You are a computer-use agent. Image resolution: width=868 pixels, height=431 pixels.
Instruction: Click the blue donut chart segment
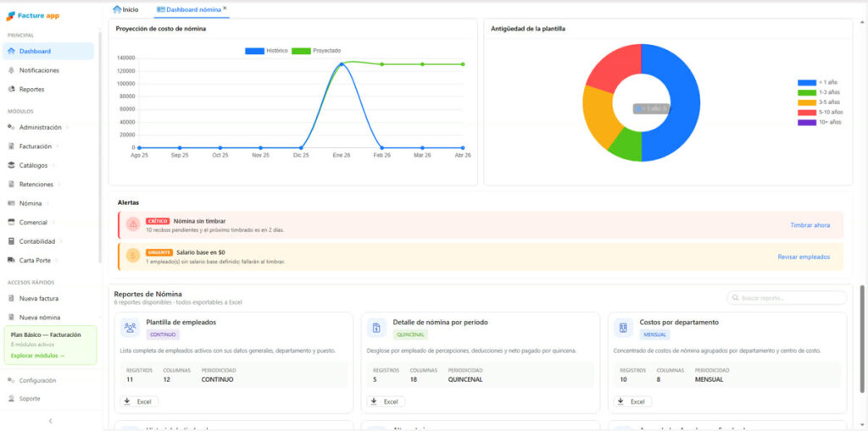(685, 103)
